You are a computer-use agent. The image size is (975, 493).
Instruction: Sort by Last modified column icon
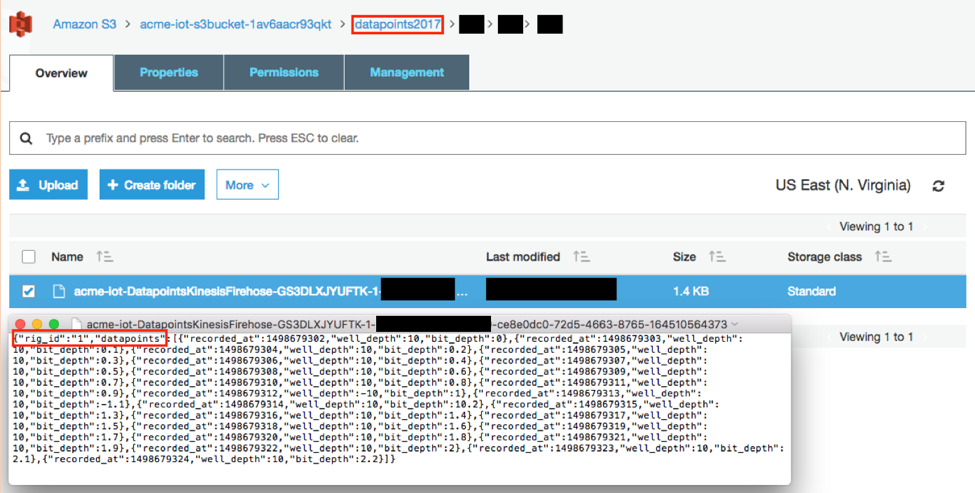(581, 256)
